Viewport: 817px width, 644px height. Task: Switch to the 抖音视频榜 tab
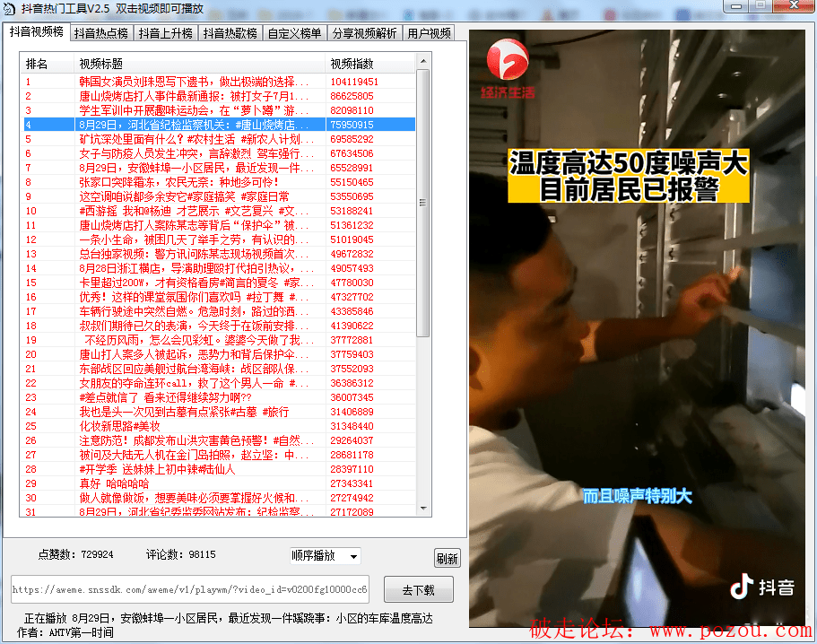pos(37,31)
